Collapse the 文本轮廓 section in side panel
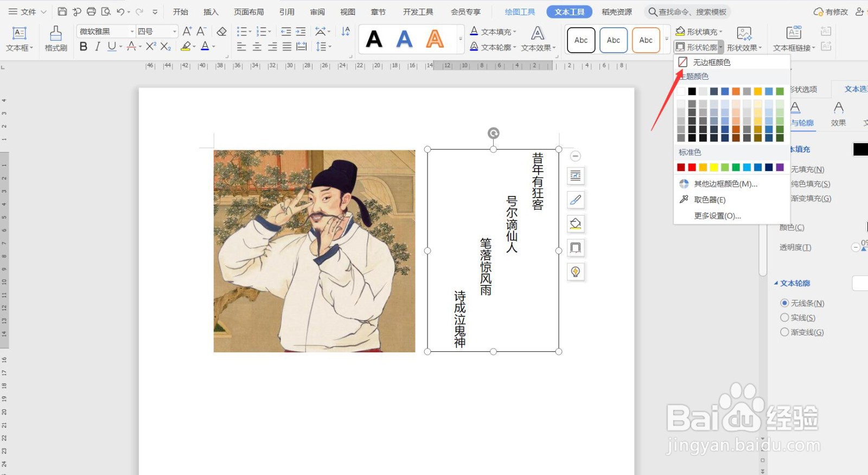This screenshot has height=475, width=868. 776,283
